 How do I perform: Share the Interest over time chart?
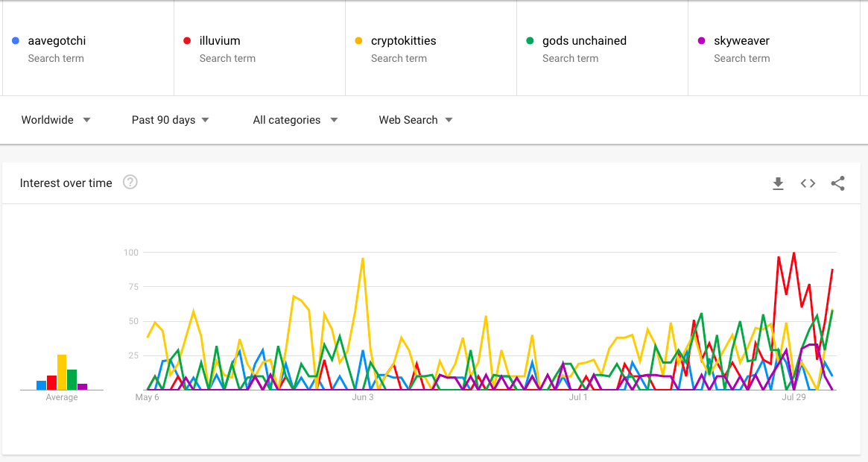837,183
